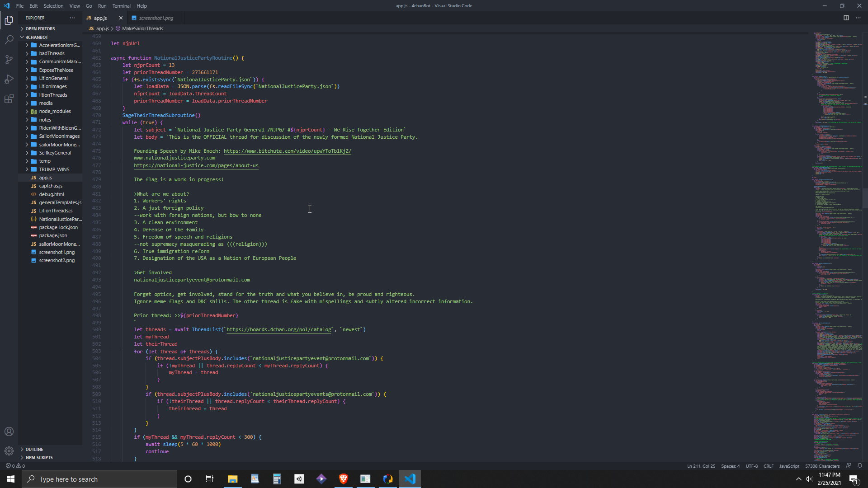Open the Selection menu

(53, 6)
